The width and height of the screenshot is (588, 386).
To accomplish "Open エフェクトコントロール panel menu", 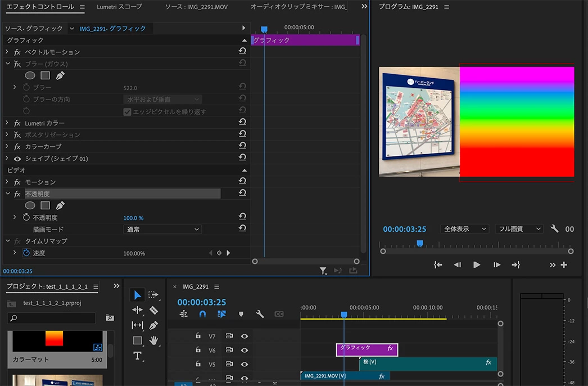I will coord(82,7).
